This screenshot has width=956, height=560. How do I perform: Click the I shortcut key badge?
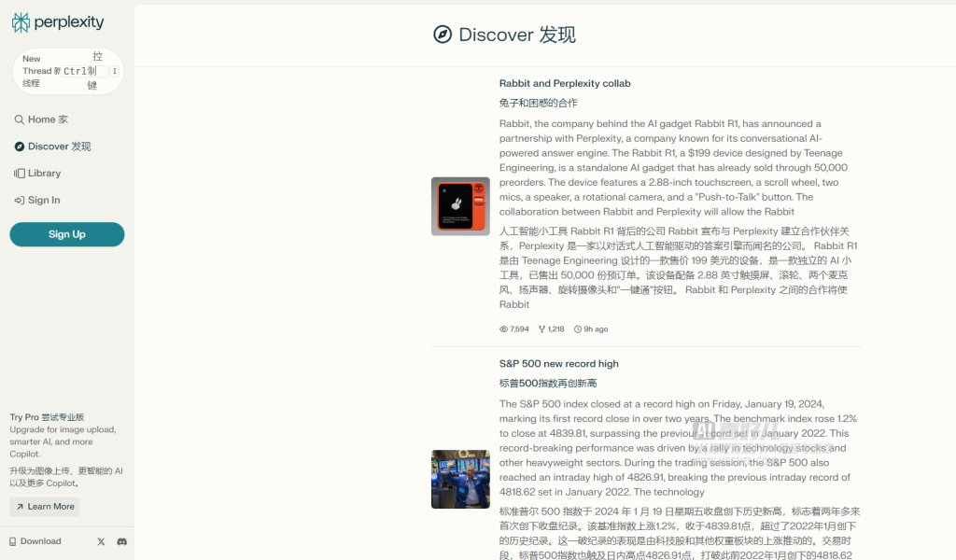[114, 71]
